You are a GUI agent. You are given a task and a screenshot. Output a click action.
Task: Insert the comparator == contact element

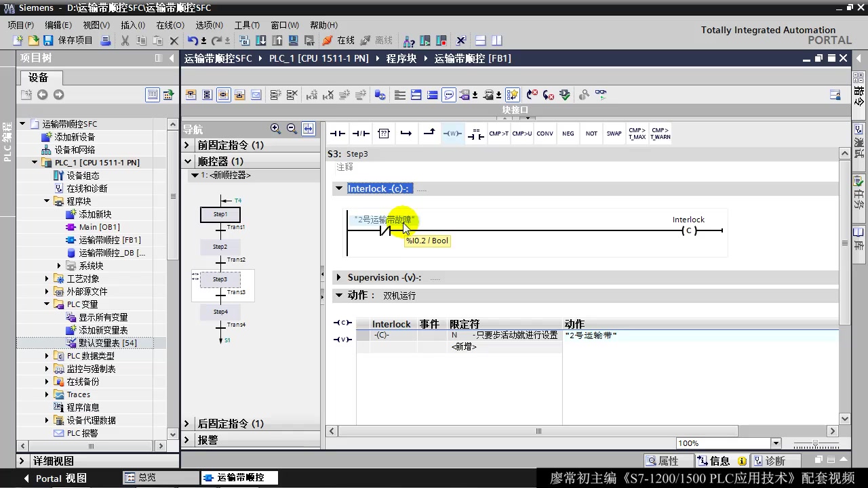pyautogui.click(x=476, y=134)
